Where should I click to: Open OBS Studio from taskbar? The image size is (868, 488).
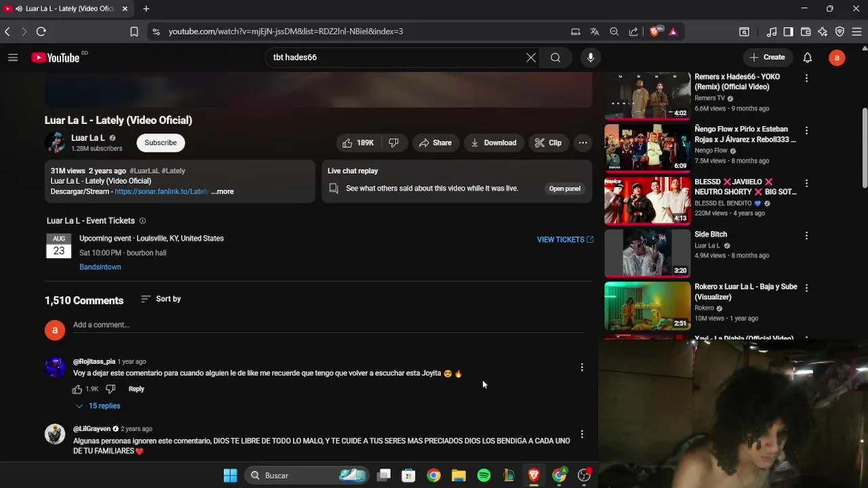584,476
